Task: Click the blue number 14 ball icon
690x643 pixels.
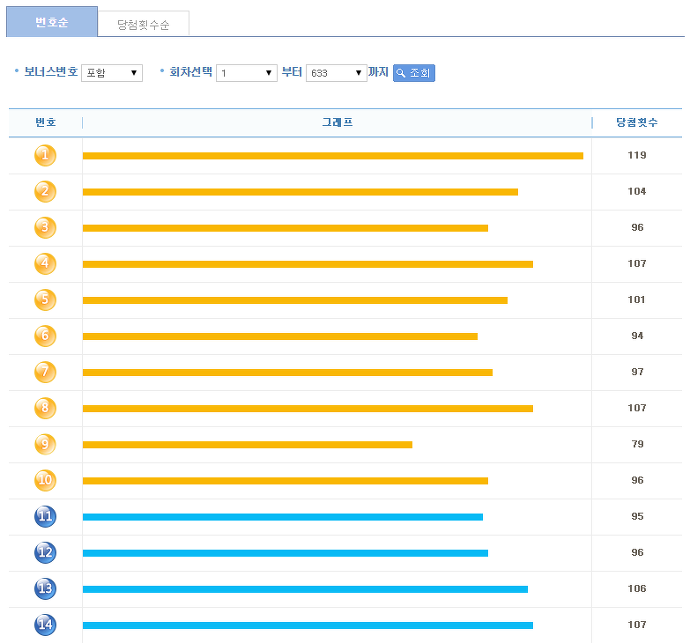Action: pyautogui.click(x=45, y=625)
